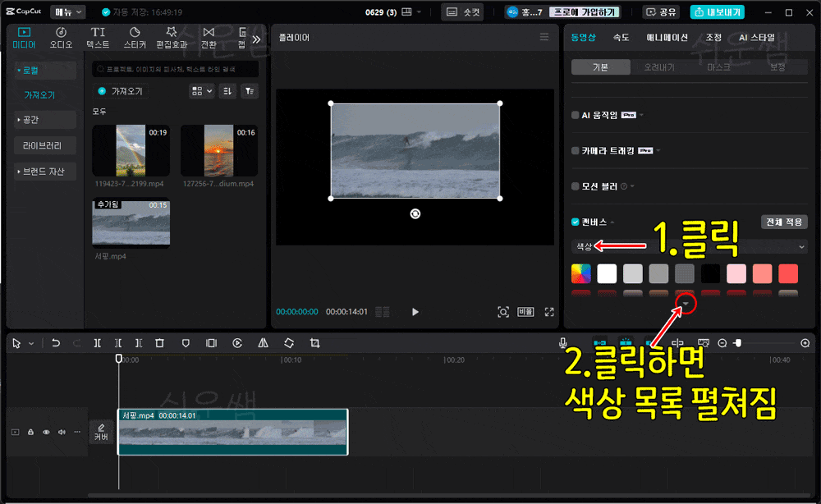
Task: Click the 공유 share button
Action: tap(661, 12)
